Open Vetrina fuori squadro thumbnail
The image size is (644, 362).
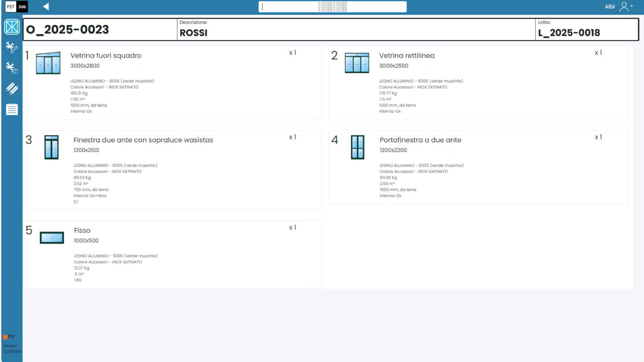[48, 63]
